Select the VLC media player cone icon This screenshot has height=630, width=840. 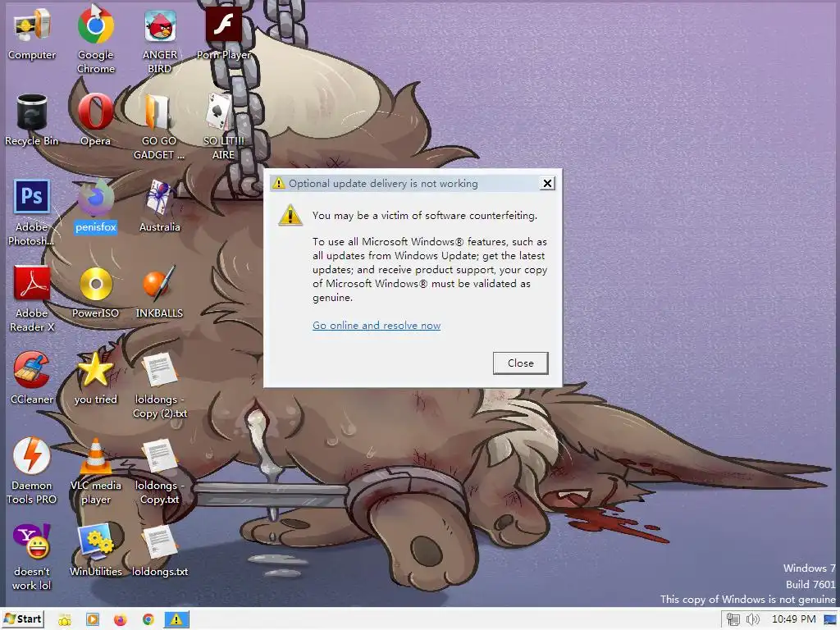tap(95, 472)
